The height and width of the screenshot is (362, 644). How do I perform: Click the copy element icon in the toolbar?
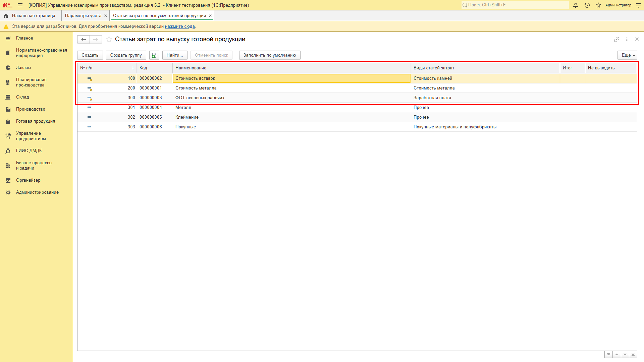(154, 55)
